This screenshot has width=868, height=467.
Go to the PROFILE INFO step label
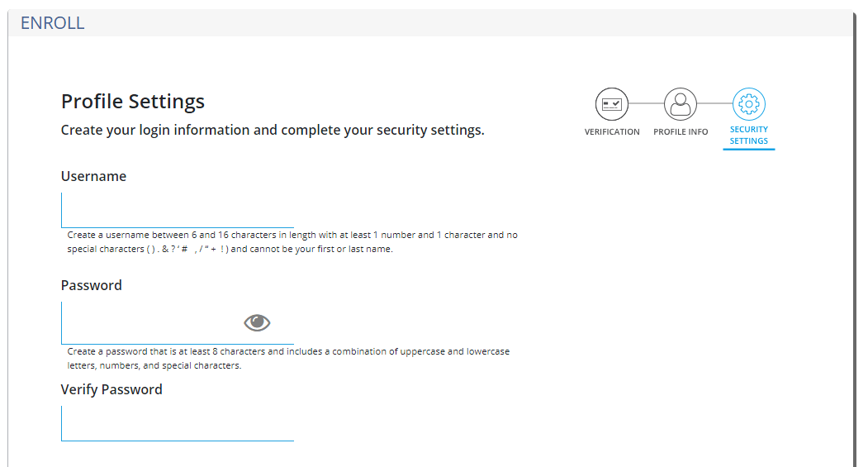coord(681,132)
